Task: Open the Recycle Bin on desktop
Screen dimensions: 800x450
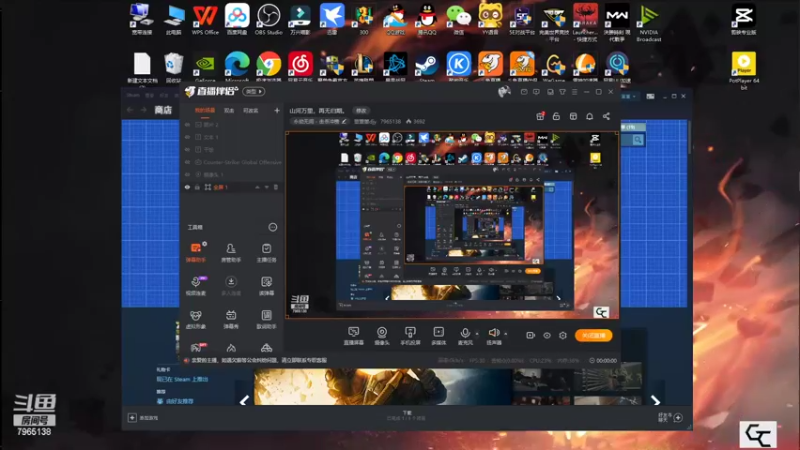Action: coord(173,67)
